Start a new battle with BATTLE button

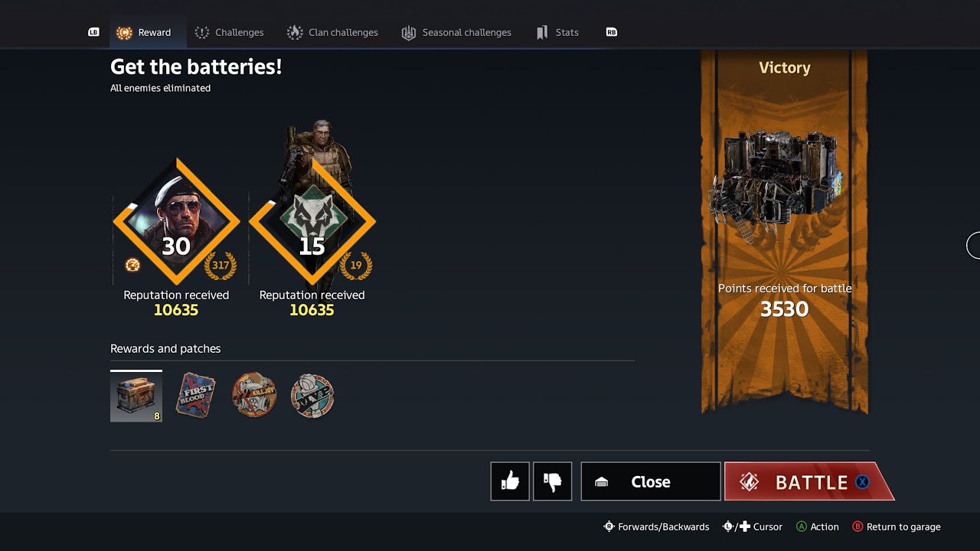pos(809,481)
